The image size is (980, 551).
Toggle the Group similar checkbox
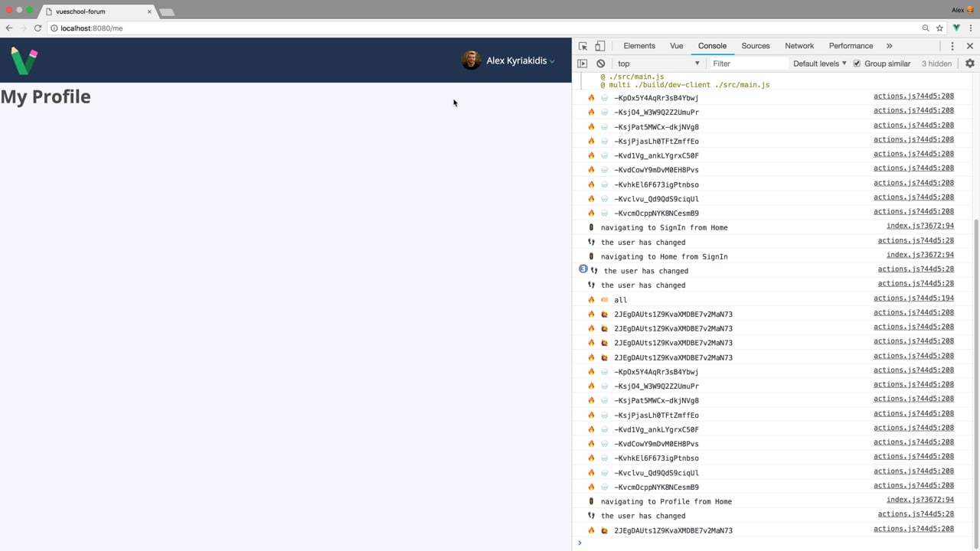857,64
